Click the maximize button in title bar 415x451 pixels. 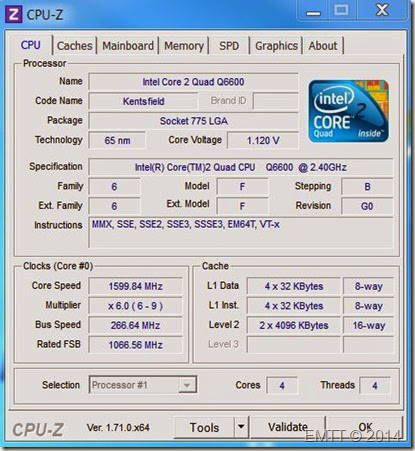pos(341,10)
